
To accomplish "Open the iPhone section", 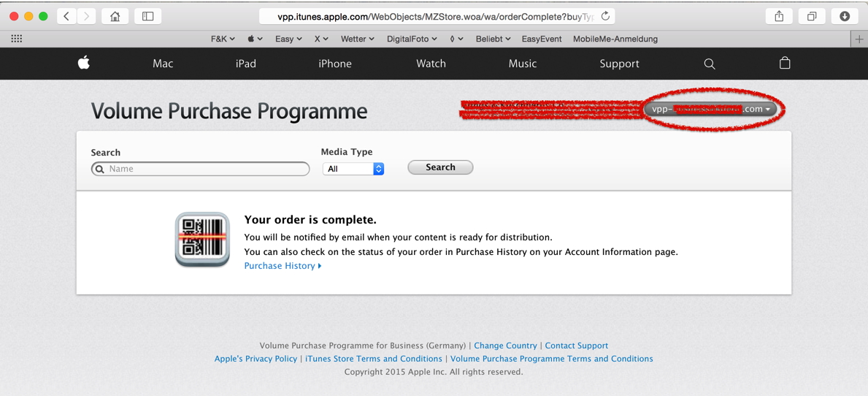I will pyautogui.click(x=335, y=64).
